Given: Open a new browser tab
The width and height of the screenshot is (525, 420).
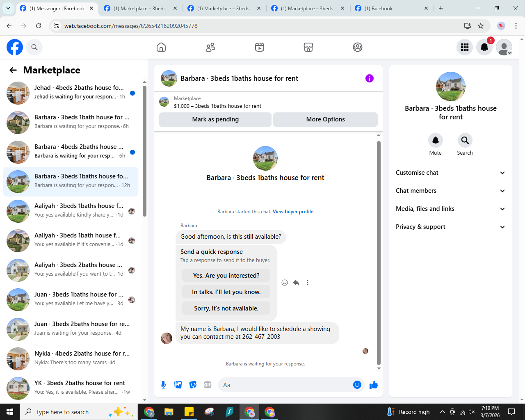Looking at the screenshot, I should (x=441, y=8).
